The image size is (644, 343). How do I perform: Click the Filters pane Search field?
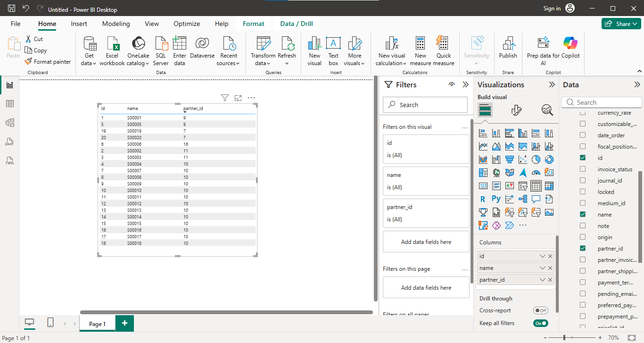tap(425, 105)
